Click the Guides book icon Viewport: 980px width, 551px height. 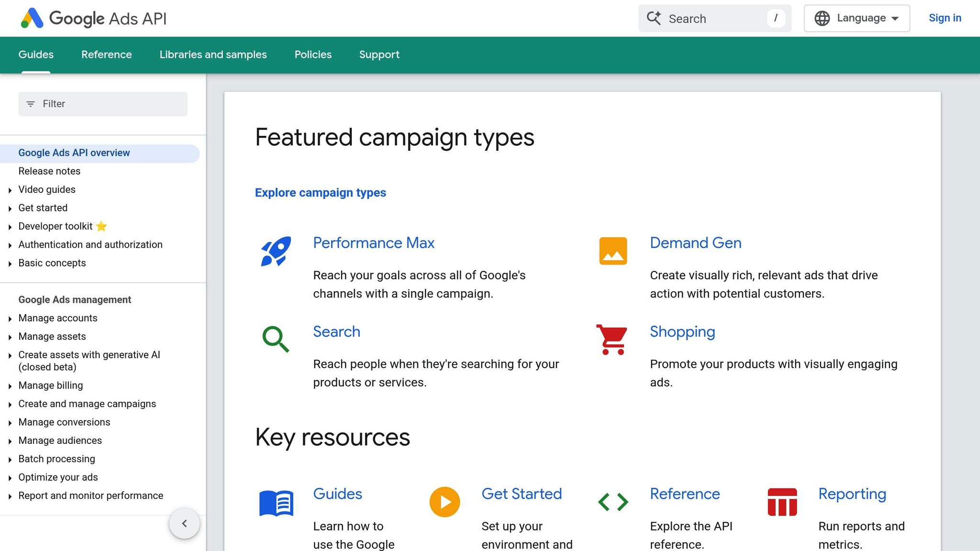tap(276, 503)
